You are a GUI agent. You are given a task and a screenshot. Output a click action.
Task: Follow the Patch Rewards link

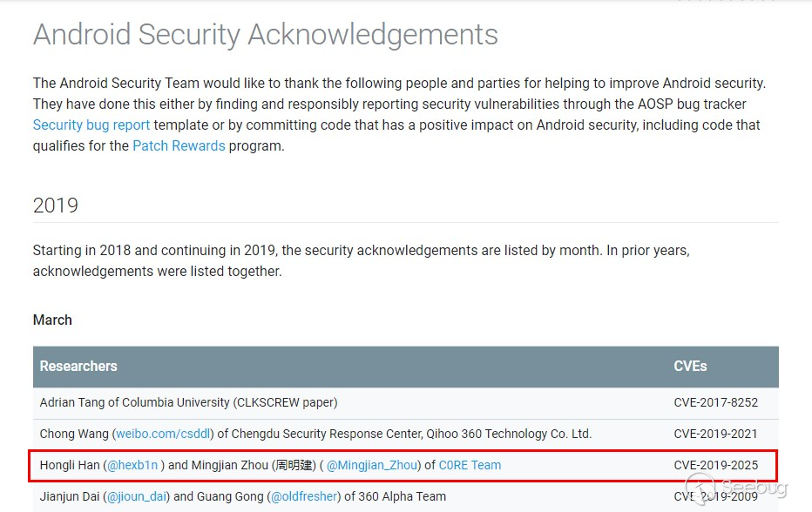(x=179, y=145)
